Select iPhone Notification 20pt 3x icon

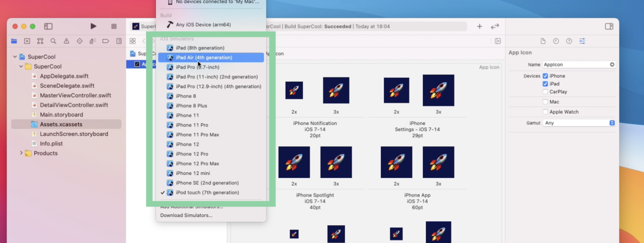336,90
